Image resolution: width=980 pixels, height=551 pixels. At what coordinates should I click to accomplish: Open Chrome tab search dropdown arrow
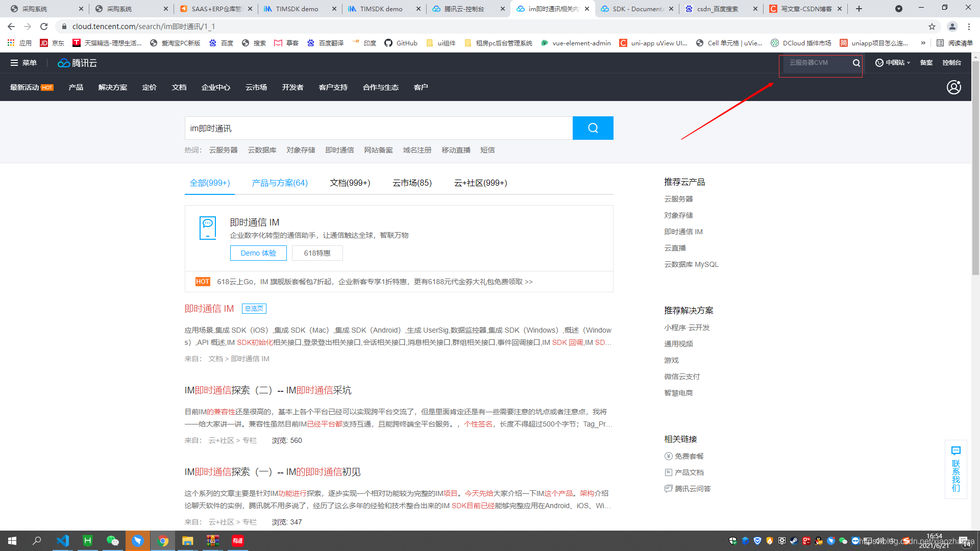899,9
